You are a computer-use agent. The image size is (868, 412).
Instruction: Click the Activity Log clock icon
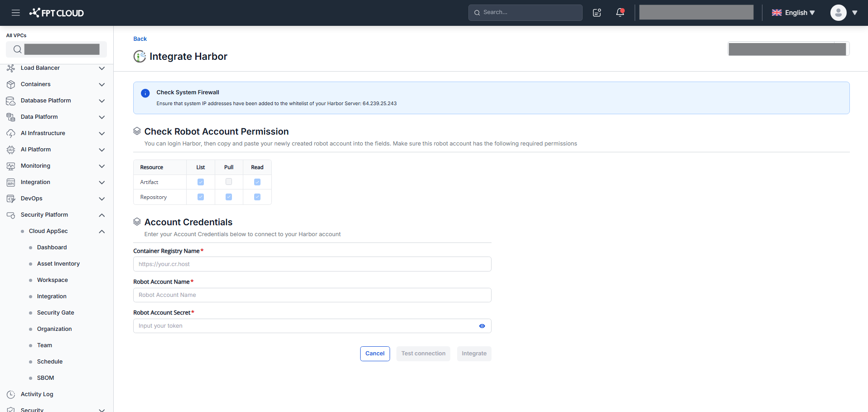click(11, 394)
